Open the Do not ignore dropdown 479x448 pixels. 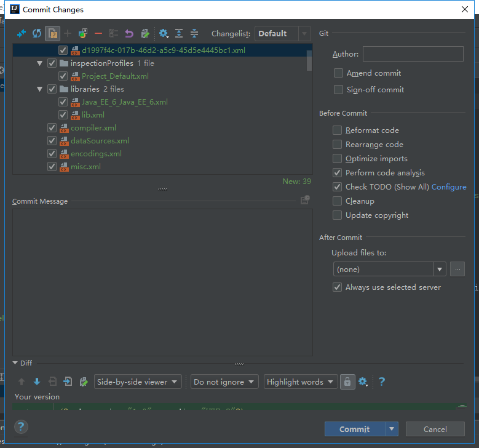(x=224, y=382)
